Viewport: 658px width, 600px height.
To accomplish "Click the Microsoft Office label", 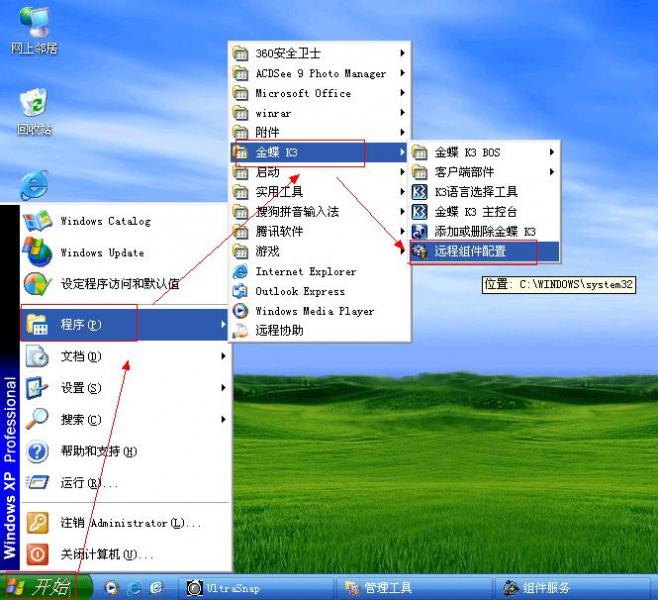I will point(303,93).
